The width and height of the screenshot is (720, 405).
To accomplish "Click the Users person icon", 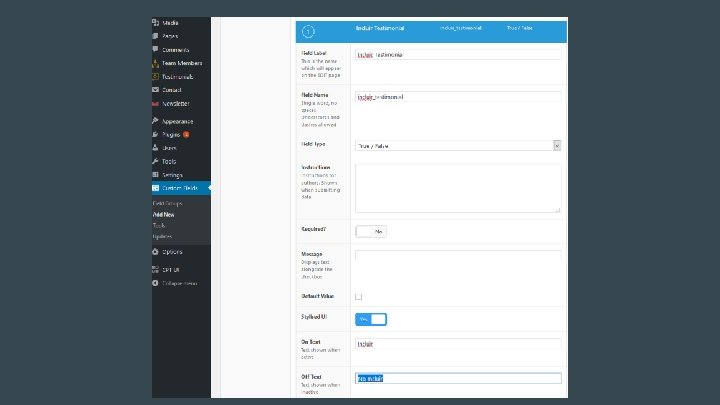I will [156, 148].
